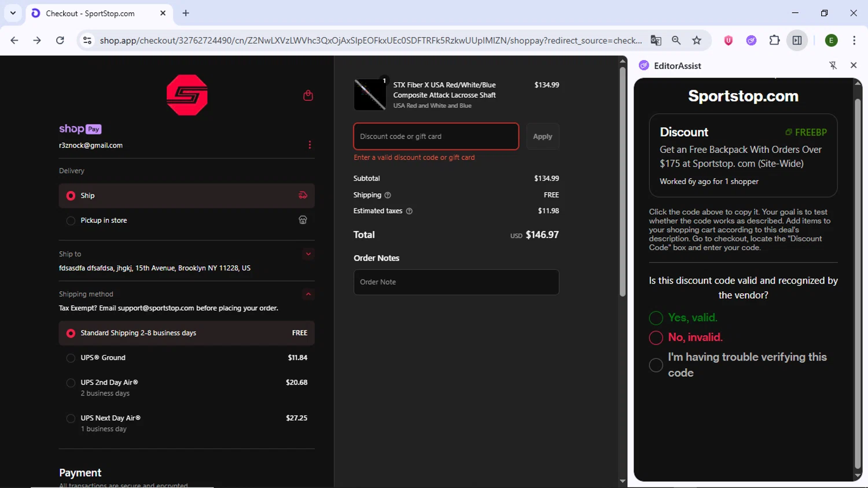Click the store icon beside Pickup in store
The width and height of the screenshot is (868, 488).
pos(303,220)
